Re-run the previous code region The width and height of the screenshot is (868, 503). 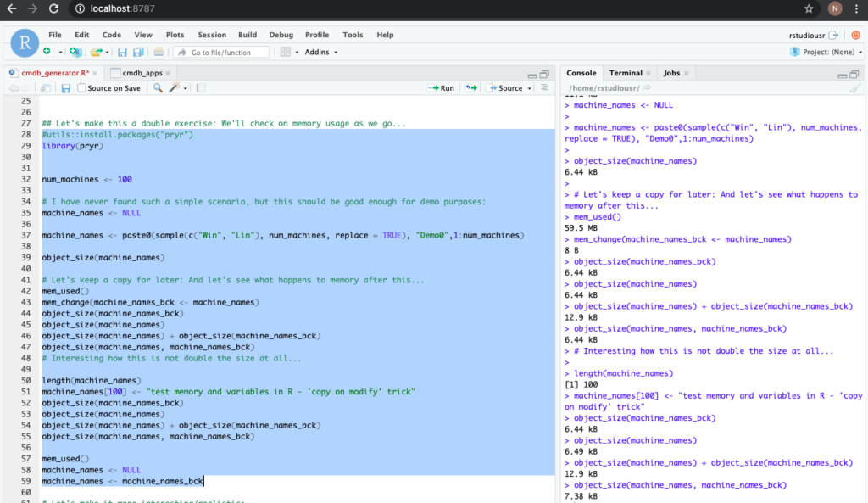(471, 88)
